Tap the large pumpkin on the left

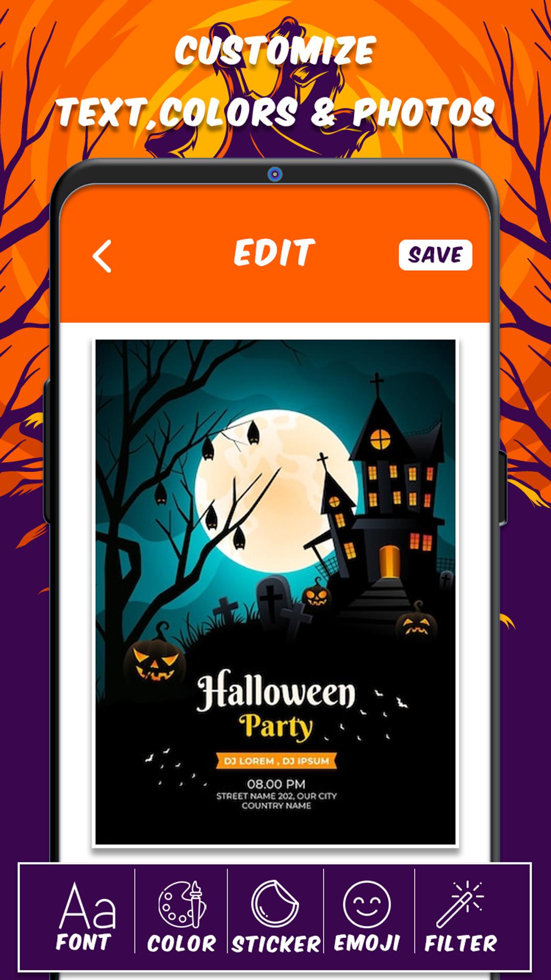click(155, 659)
